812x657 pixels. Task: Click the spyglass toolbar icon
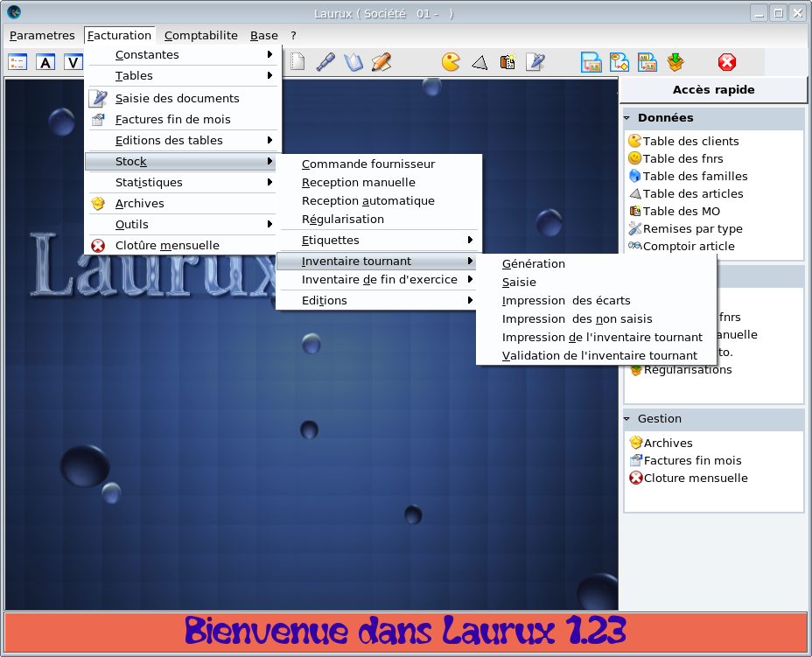[x=325, y=62]
